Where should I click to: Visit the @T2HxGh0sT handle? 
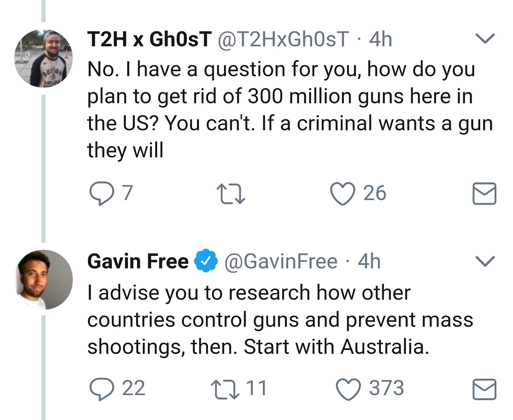click(283, 39)
